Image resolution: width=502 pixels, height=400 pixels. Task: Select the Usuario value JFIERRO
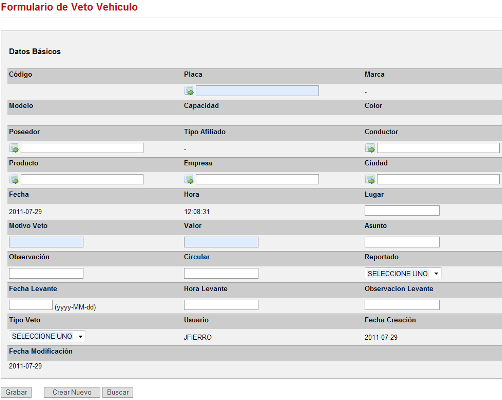point(198,337)
